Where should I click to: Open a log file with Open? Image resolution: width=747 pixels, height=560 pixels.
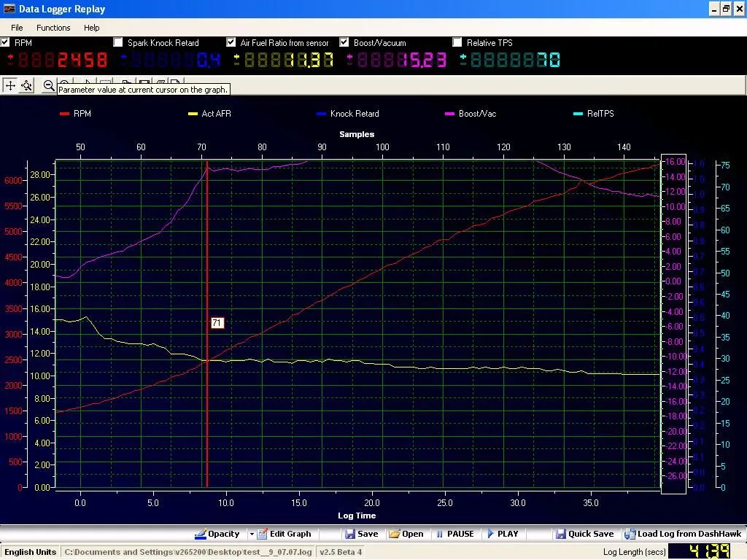tap(406, 534)
